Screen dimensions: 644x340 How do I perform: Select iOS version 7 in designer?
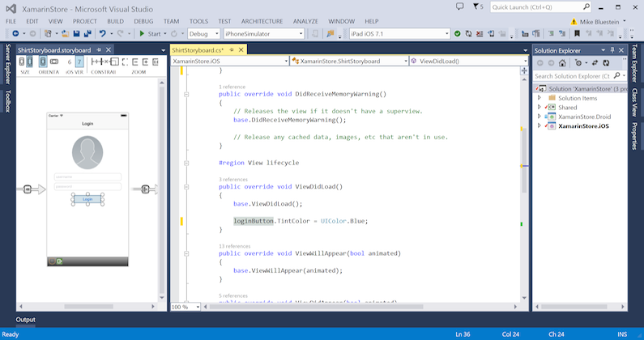(79, 62)
